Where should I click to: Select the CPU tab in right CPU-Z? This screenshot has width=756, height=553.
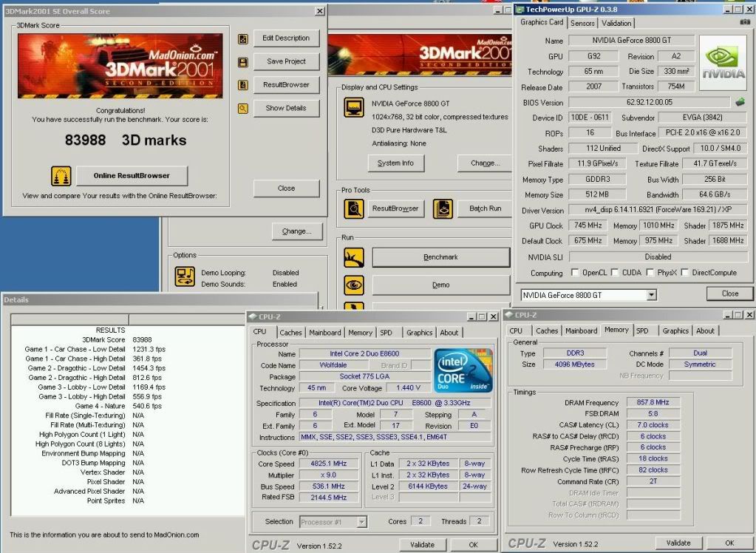[516, 330]
